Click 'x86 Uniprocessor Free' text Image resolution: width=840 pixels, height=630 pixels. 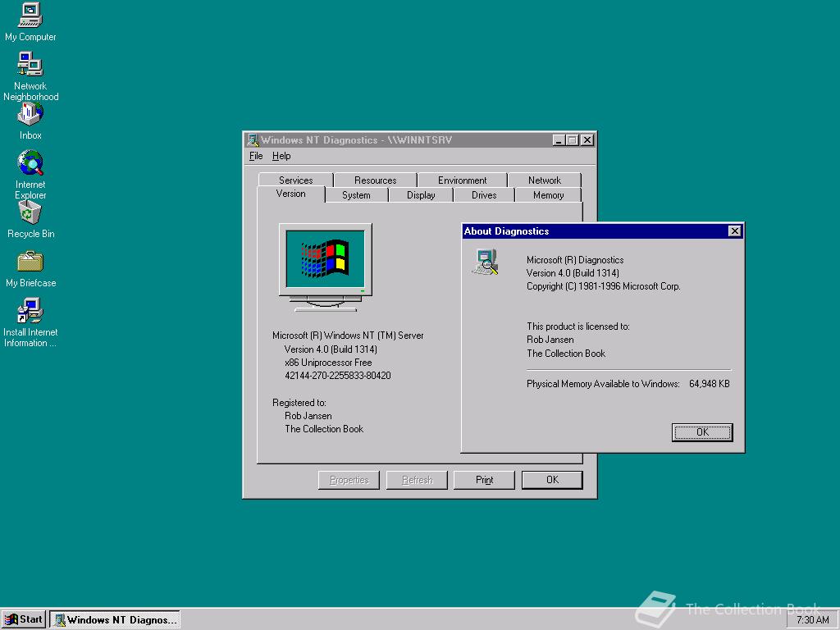[x=328, y=362]
